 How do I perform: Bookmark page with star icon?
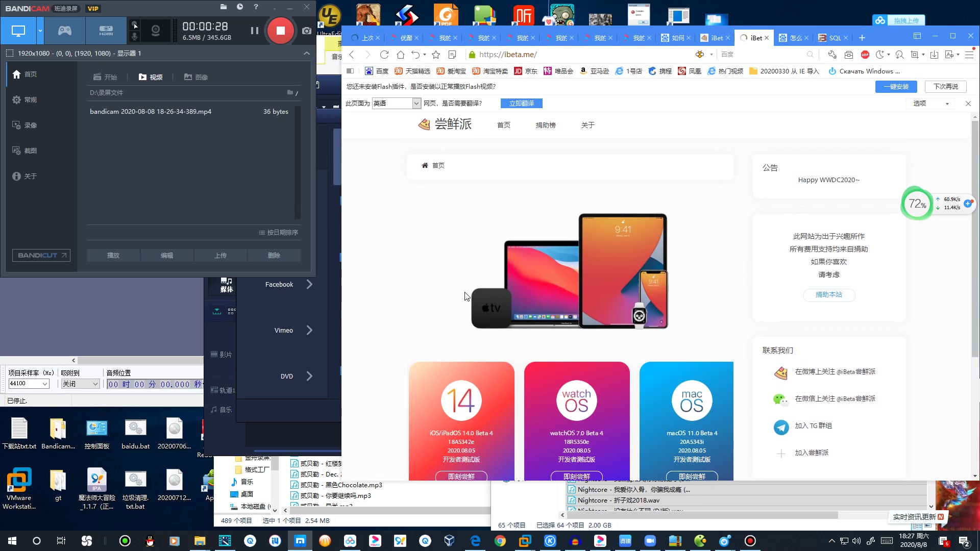[x=436, y=55]
